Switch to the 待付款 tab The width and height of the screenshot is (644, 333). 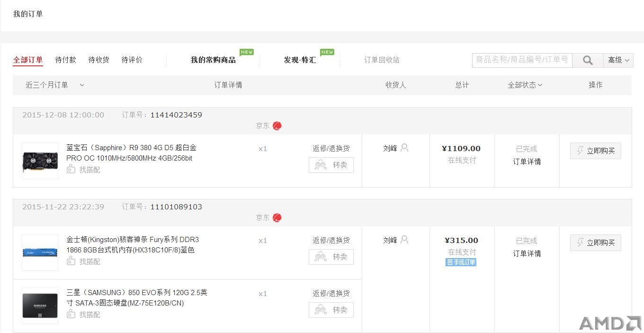tap(65, 60)
